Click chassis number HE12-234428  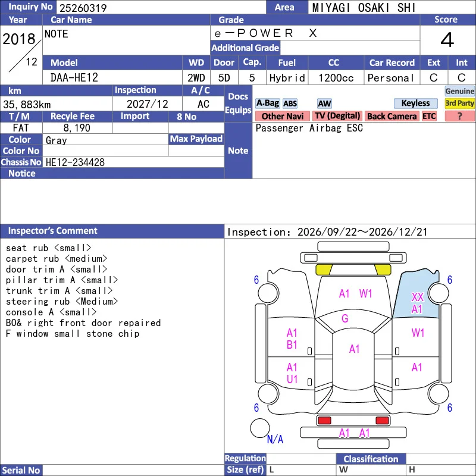point(76,162)
